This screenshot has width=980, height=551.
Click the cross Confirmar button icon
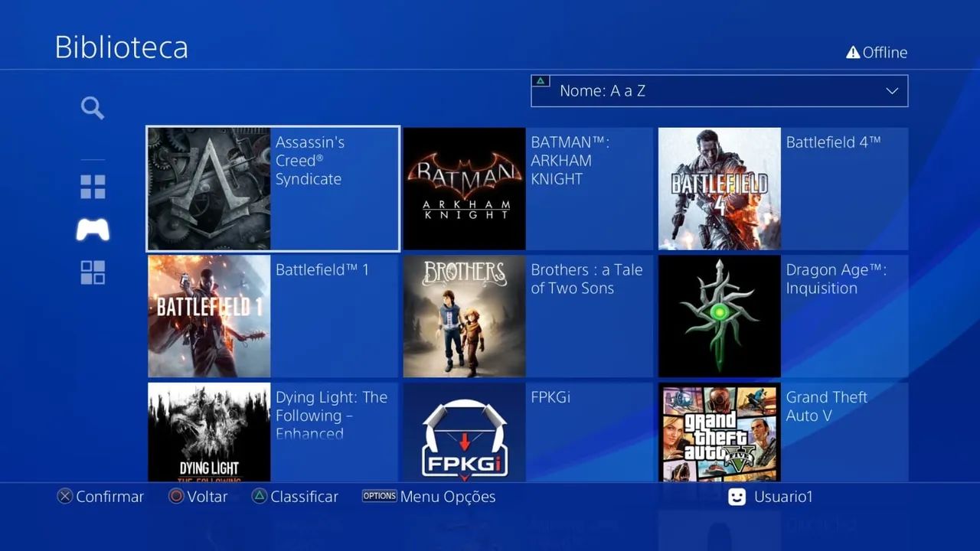(x=65, y=497)
